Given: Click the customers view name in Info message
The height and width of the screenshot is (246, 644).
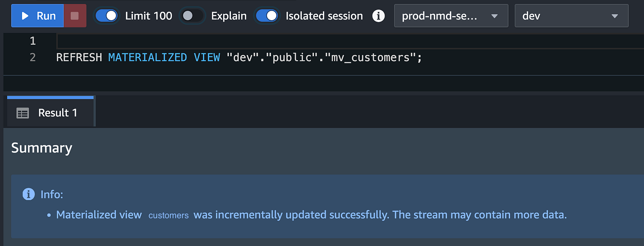Looking at the screenshot, I should [168, 215].
